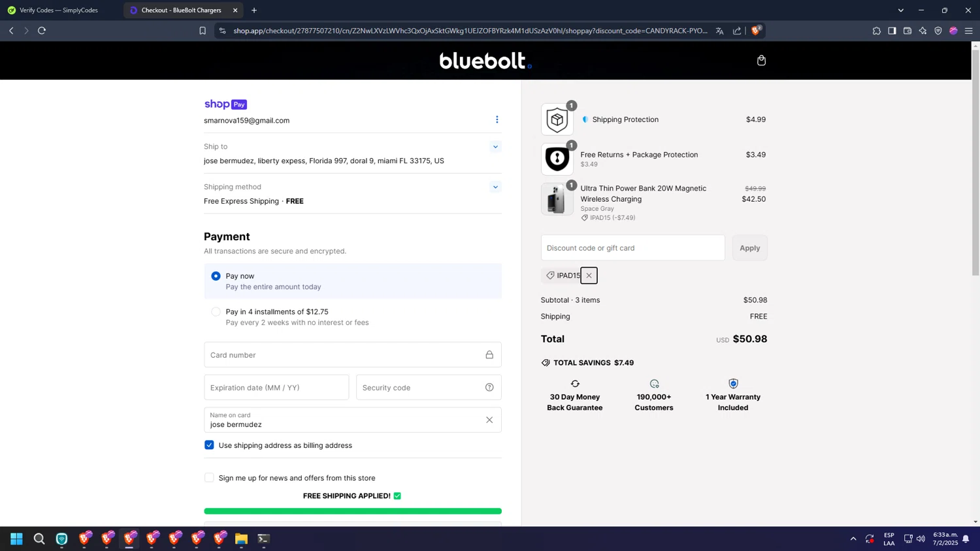980x551 pixels.
Task: Click the Ultra Thin Power Bank thumbnail
Action: (557, 199)
